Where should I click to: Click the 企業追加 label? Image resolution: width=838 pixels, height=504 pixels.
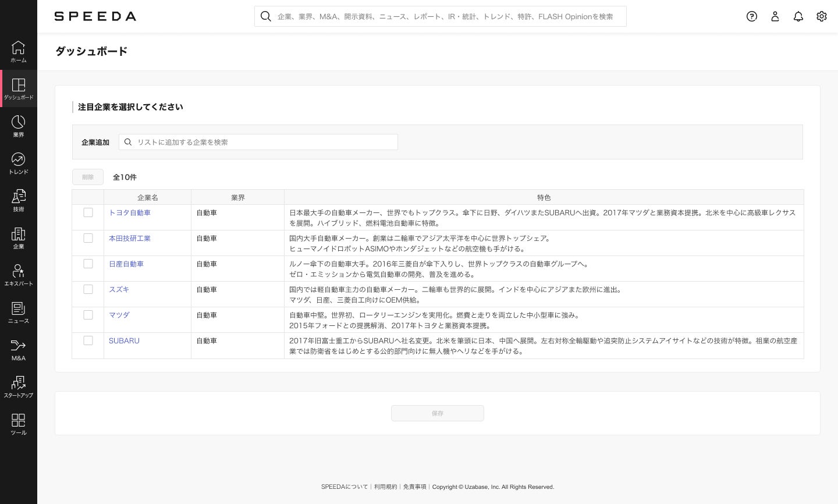point(95,142)
